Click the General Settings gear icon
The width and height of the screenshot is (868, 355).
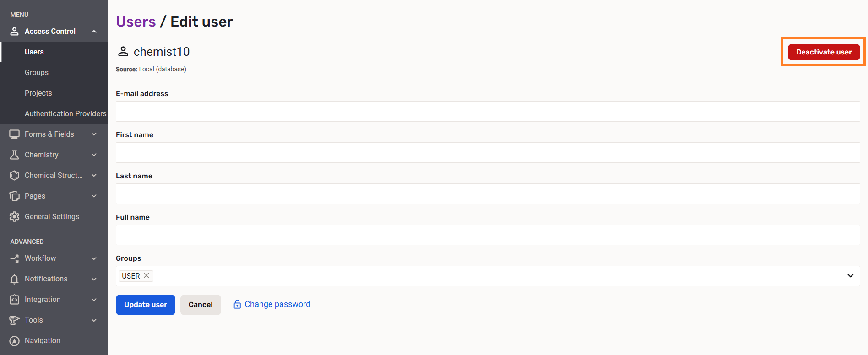pos(15,216)
